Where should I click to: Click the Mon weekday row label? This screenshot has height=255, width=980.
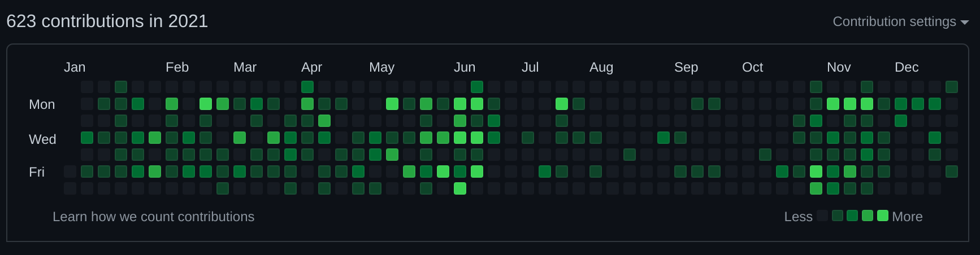click(x=42, y=104)
